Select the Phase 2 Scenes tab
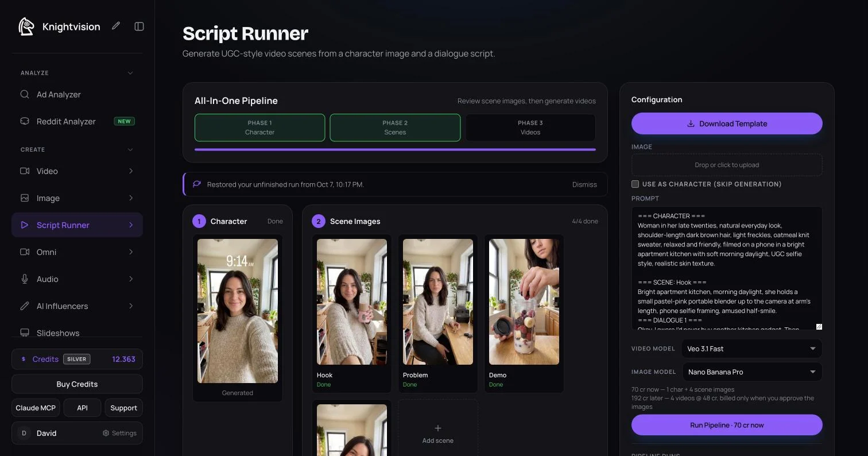 click(x=395, y=127)
